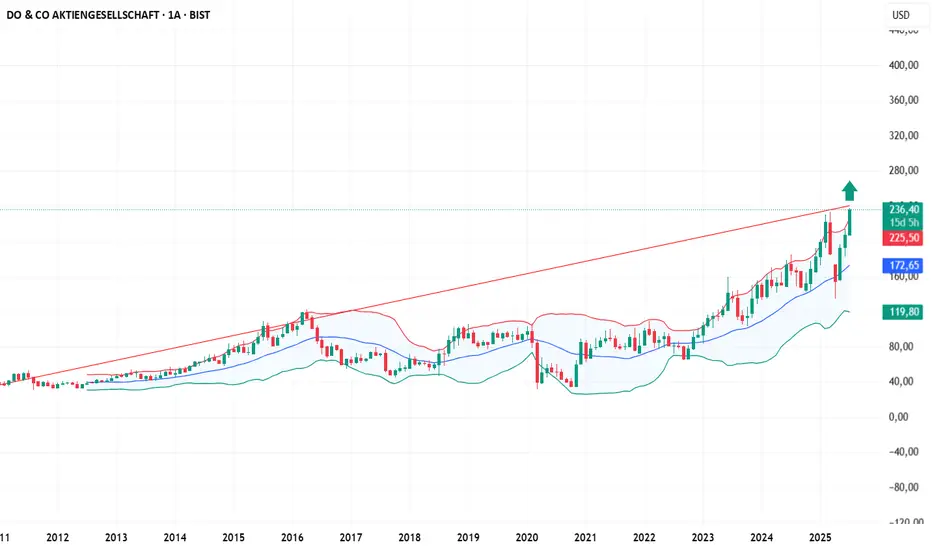Viewport: 932px width, 550px height.
Task: Click the −80,00 price scale label
Action: (903, 487)
